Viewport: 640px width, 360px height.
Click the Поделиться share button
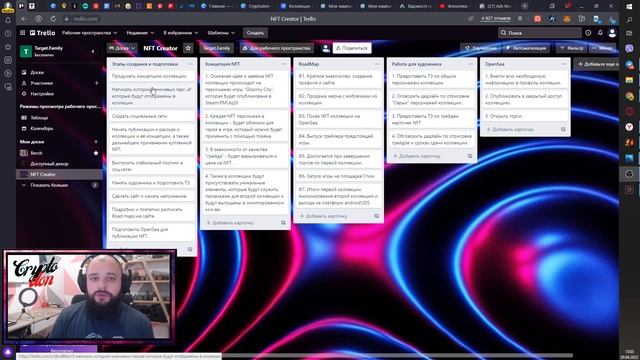tap(352, 48)
